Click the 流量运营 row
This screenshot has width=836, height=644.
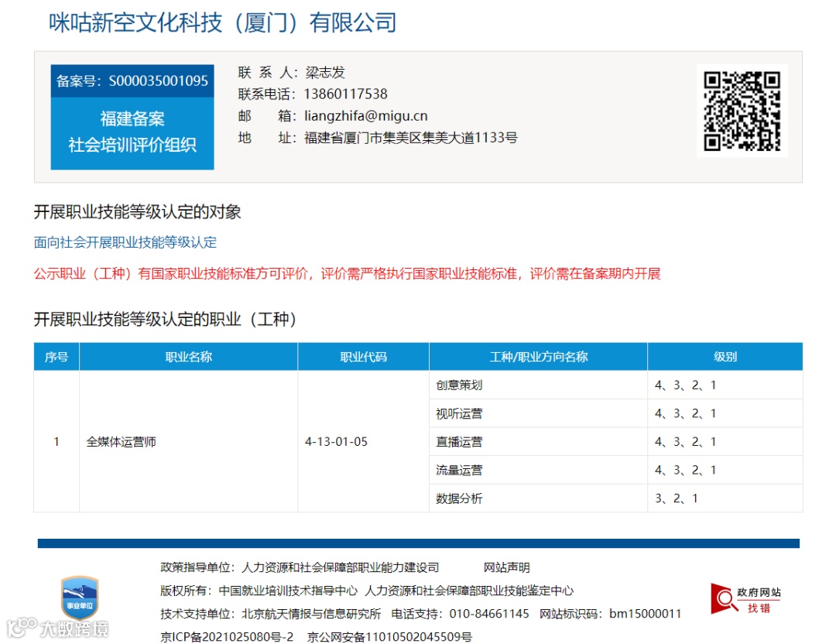616,470
